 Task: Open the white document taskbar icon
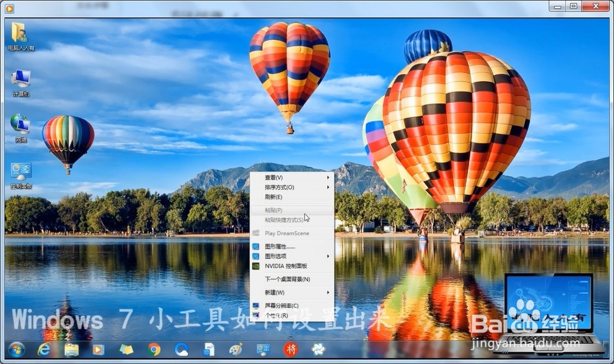click(209, 349)
